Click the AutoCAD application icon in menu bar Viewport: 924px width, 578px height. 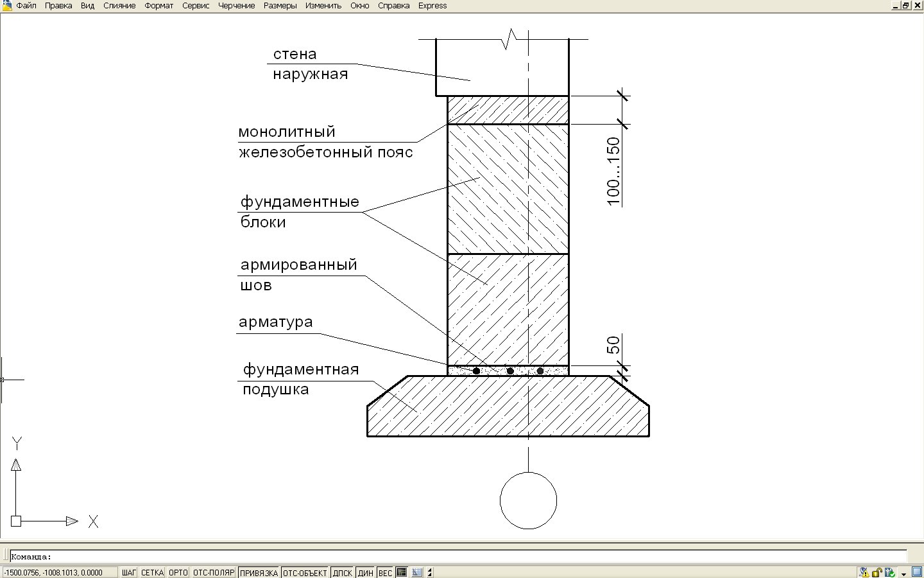[6, 5]
